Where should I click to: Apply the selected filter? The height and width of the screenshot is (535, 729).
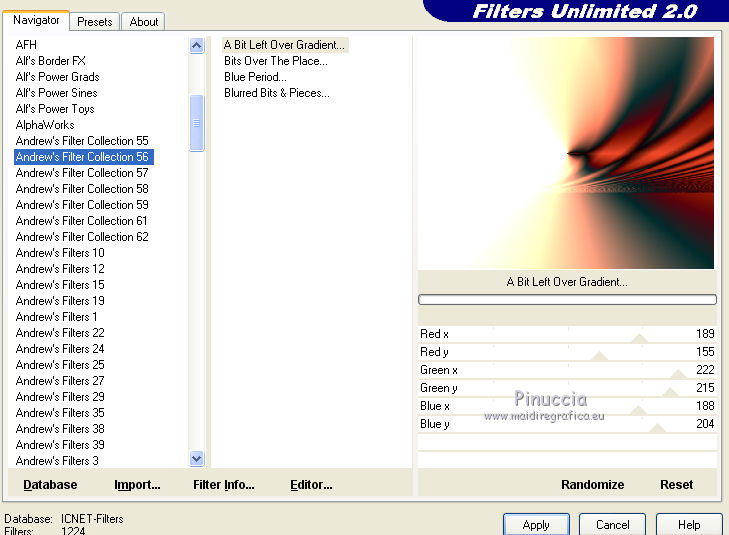(536, 525)
